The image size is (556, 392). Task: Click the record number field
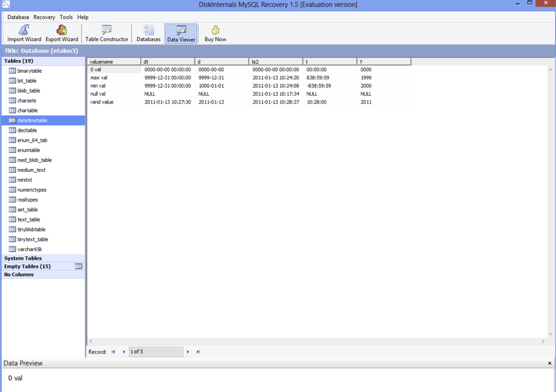(x=156, y=352)
